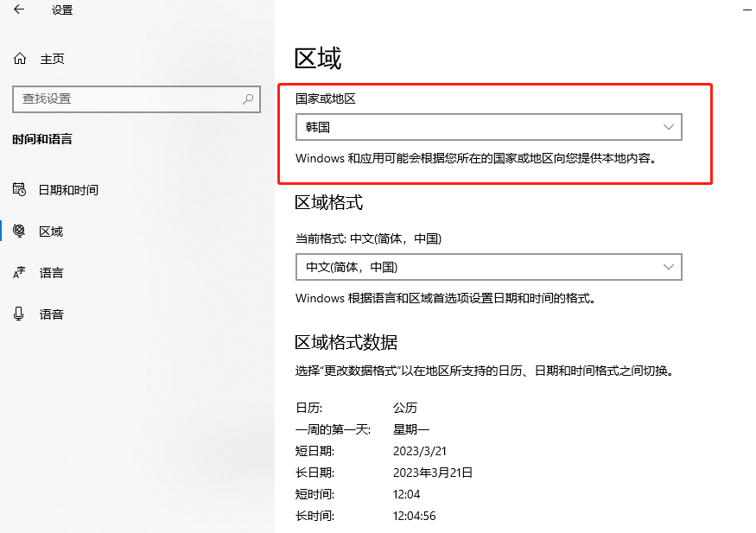Viewport: 756px width, 533px height.
Task: Go to 日期和时间 settings page
Action: tap(68, 190)
